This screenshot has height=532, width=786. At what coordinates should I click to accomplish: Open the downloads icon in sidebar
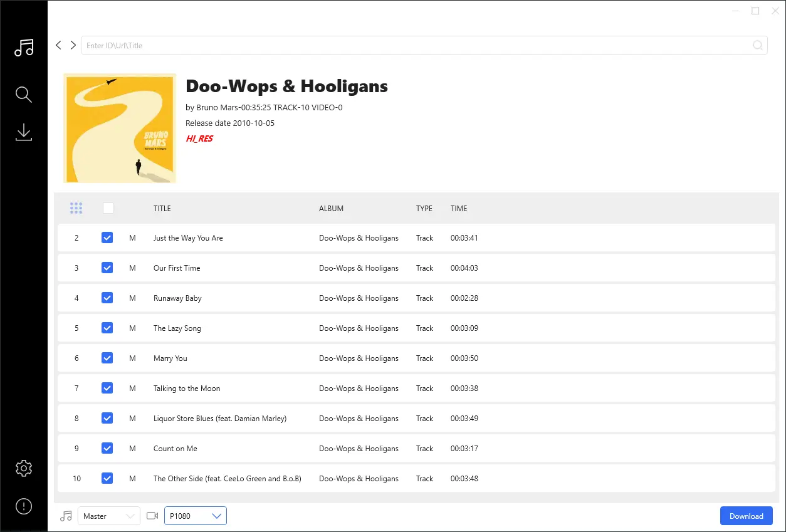[x=24, y=132]
